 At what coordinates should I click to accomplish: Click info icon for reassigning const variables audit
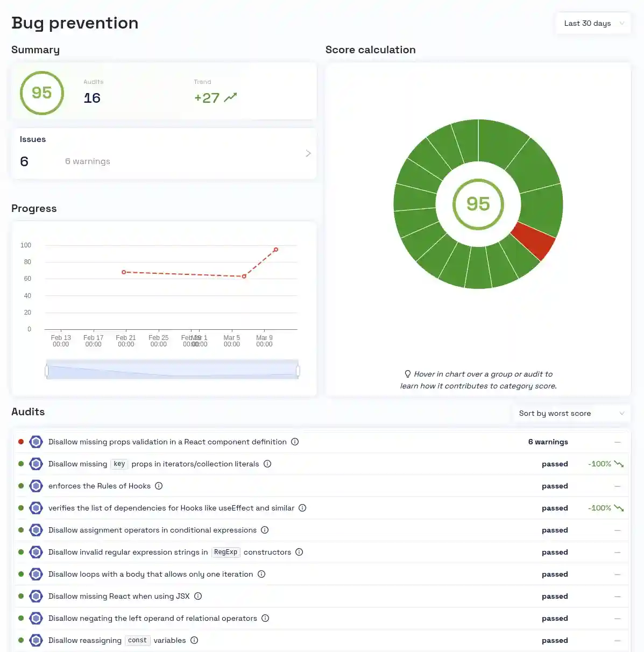[194, 640]
